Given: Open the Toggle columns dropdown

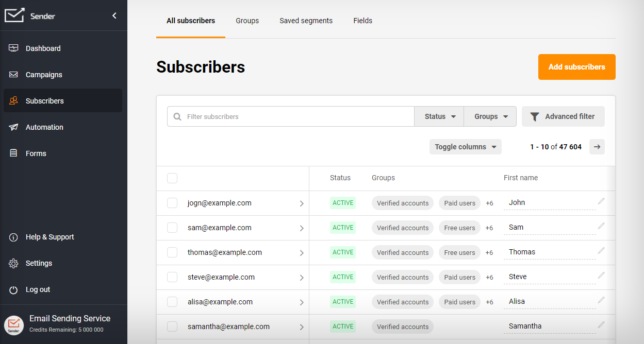Looking at the screenshot, I should [x=465, y=147].
